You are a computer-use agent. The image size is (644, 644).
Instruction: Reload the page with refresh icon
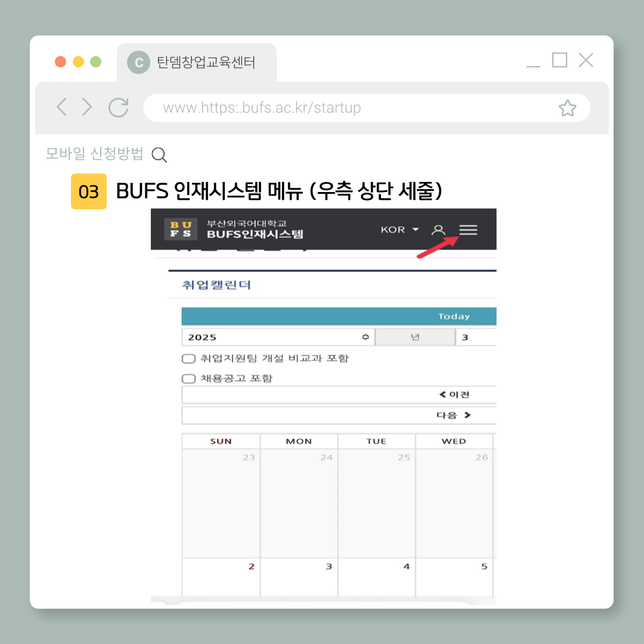119,107
